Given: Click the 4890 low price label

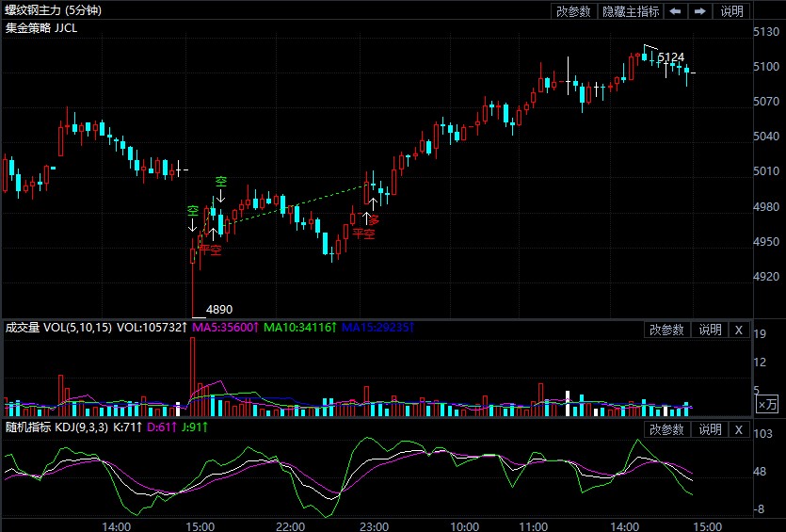Looking at the screenshot, I should coord(218,309).
